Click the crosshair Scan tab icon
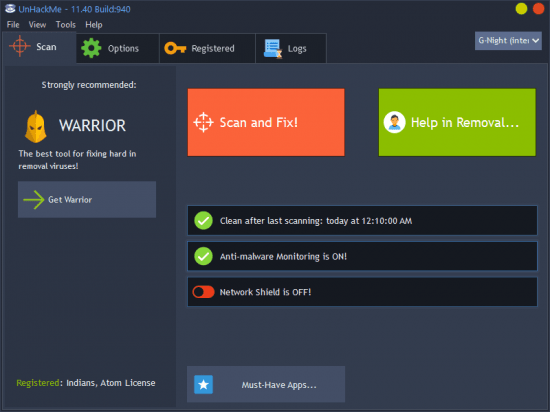Screen dimensions: 550x412 [20, 46]
